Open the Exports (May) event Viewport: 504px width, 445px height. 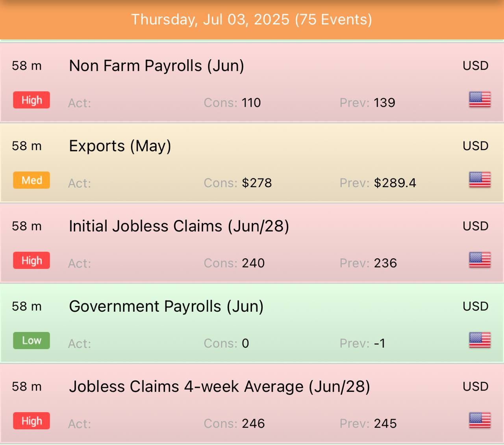click(x=252, y=163)
